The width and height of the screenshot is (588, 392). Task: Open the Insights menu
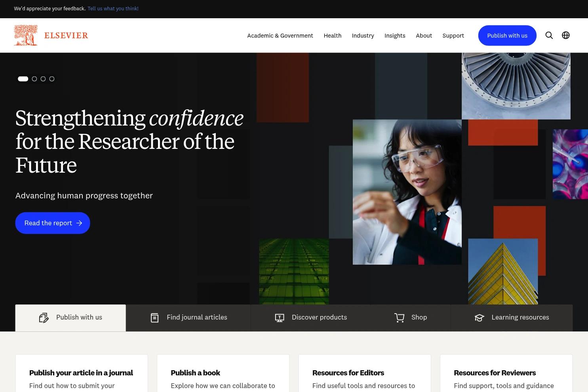[x=395, y=36]
